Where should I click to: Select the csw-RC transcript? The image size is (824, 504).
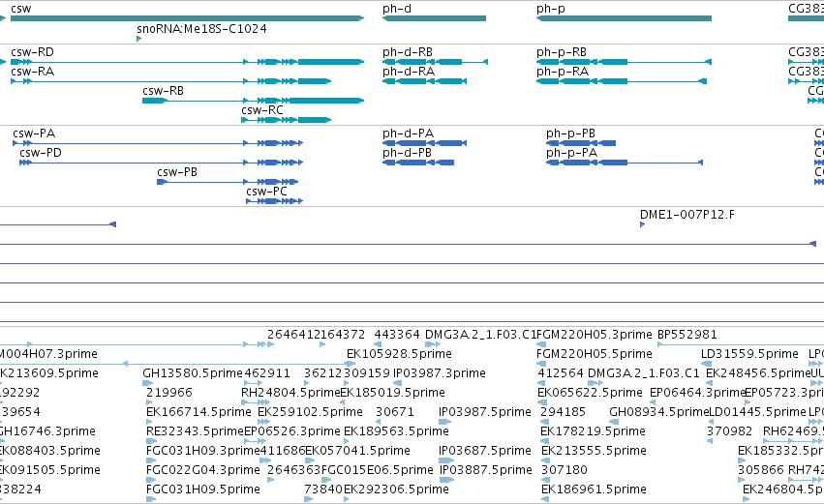pos(286,120)
